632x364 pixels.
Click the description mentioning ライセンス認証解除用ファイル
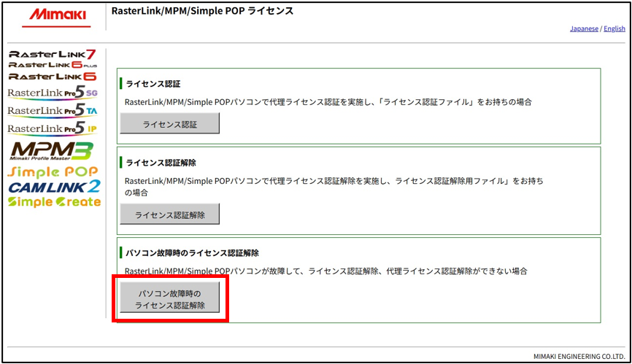(334, 187)
